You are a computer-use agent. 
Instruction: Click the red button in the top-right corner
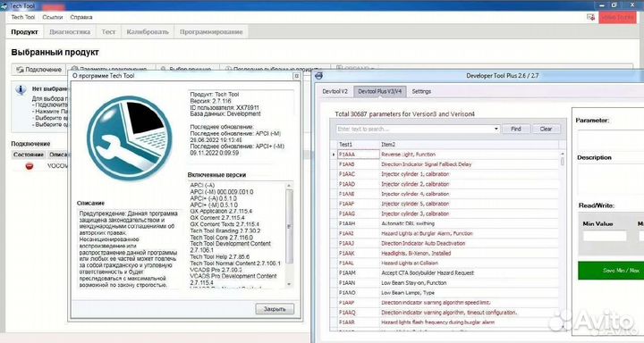pos(617,17)
